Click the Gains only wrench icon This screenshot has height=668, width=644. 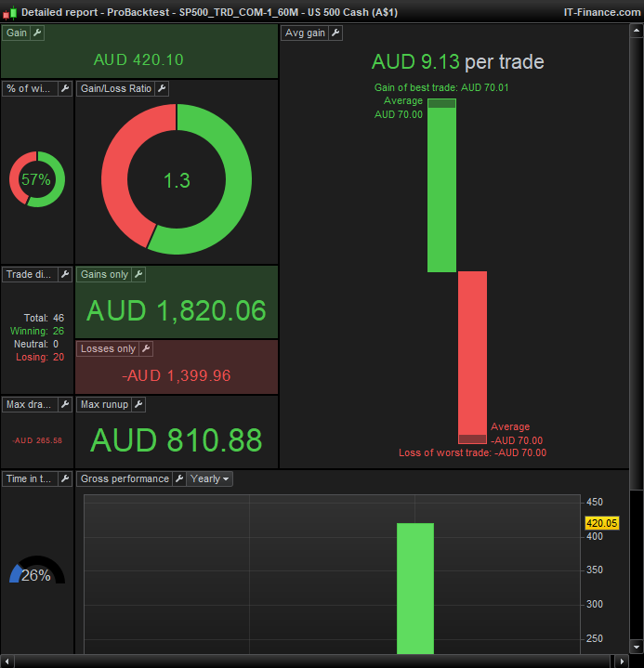tap(138, 274)
